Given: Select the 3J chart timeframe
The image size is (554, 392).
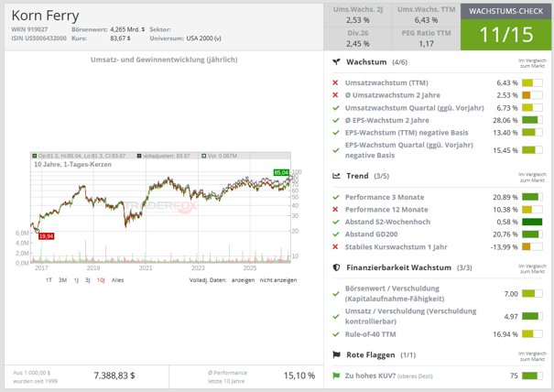Looking at the screenshot, I should (x=88, y=280).
